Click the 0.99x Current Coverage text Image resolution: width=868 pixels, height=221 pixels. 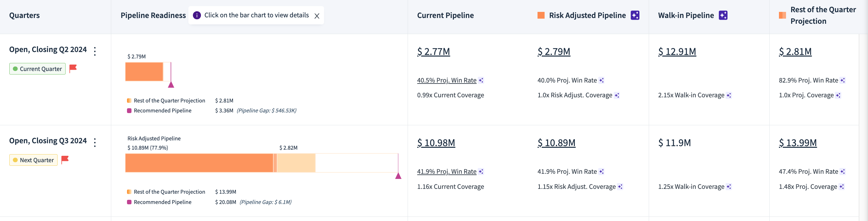tap(450, 95)
